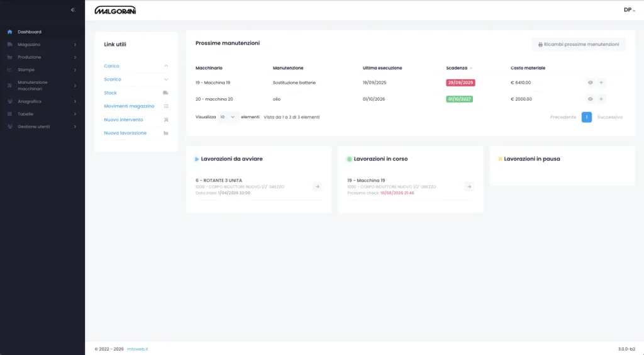
Task: Open Movimenti magazzino link
Action: coord(129,106)
